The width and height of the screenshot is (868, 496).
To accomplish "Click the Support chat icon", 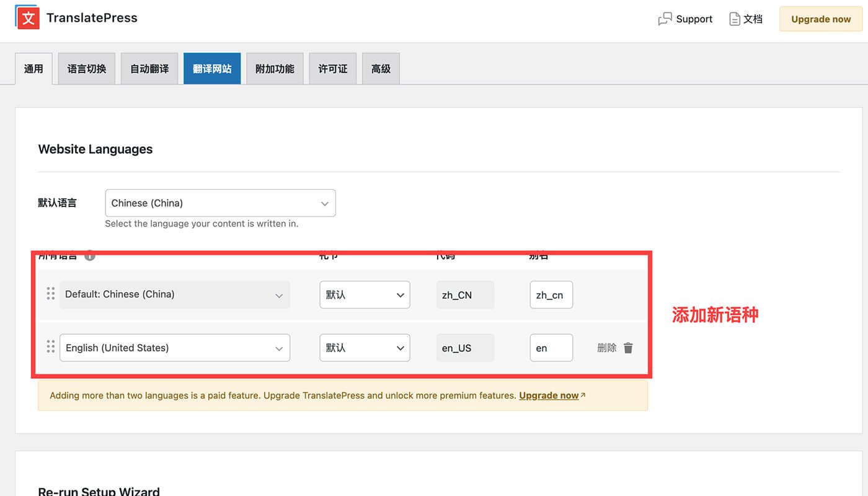I will click(665, 19).
